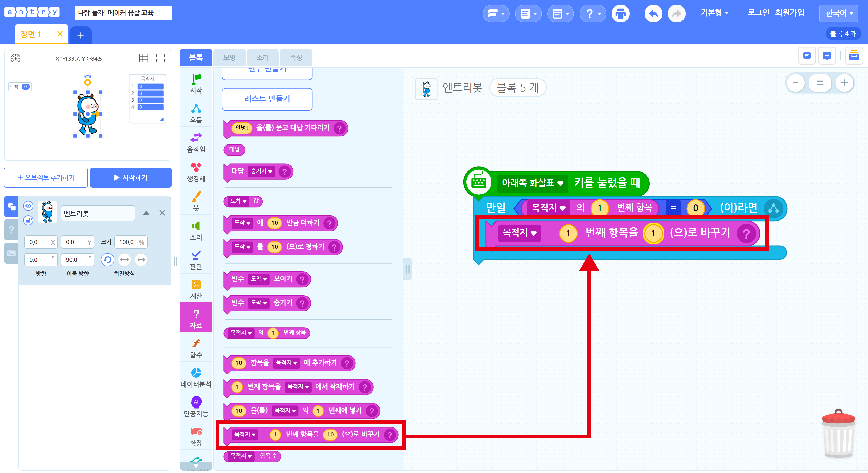Open the 한국어 language dropdown
Viewport: 868px width, 473px height.
839,14
